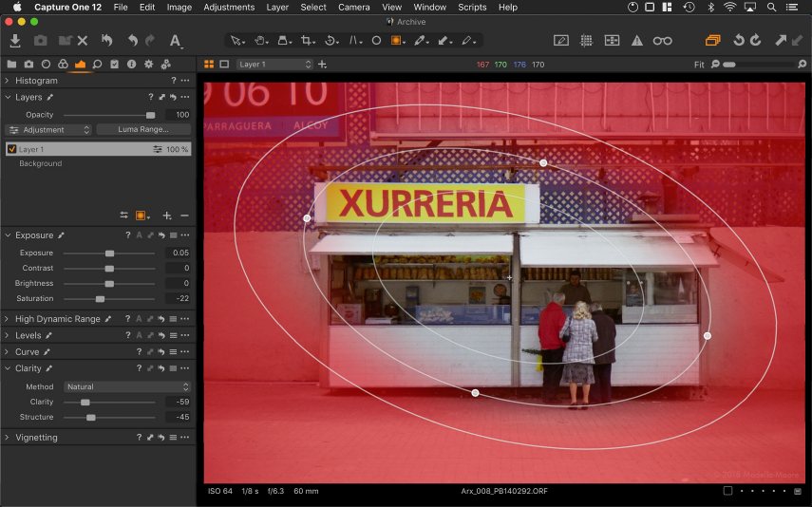Open the Camera menu
The image size is (812, 507).
(x=353, y=8)
